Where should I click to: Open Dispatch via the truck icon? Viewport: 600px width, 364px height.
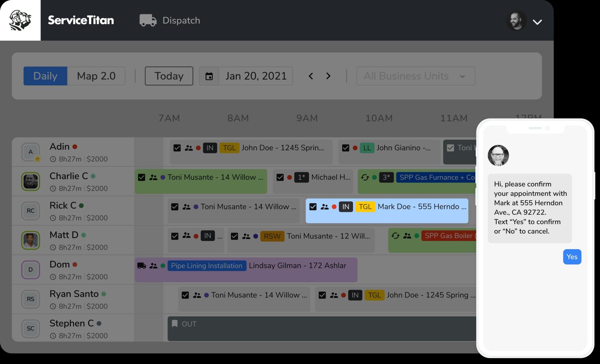(x=148, y=20)
